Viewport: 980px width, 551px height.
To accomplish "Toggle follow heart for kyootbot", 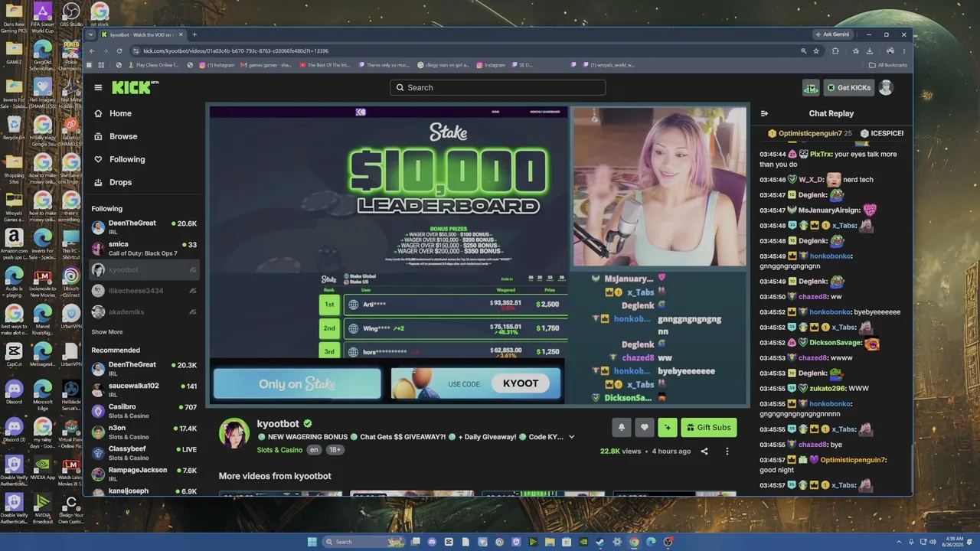I will [645, 428].
